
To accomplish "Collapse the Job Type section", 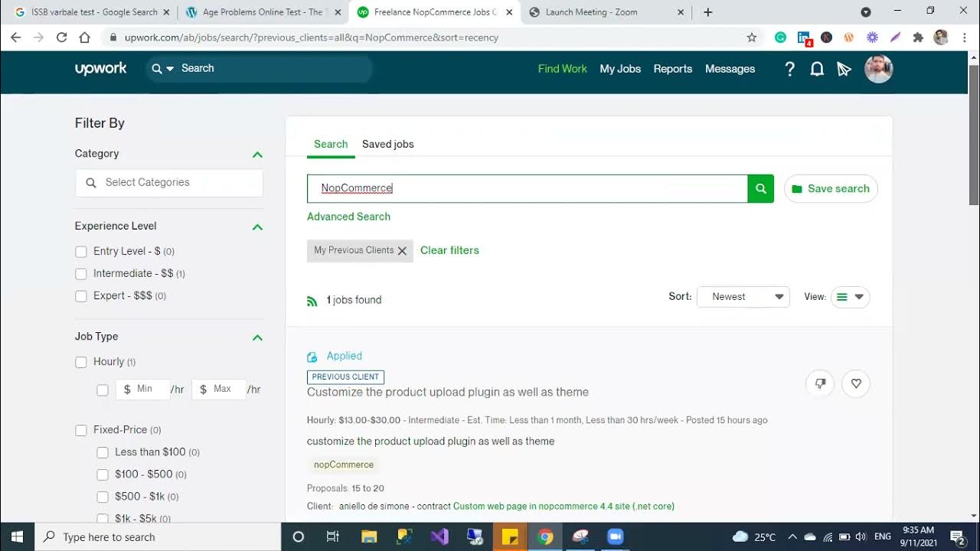I will [x=257, y=337].
